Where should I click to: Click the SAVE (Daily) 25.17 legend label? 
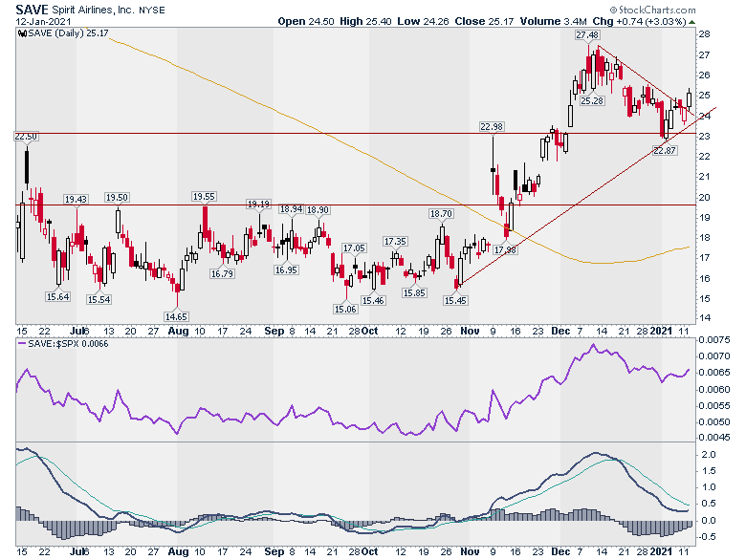point(68,33)
